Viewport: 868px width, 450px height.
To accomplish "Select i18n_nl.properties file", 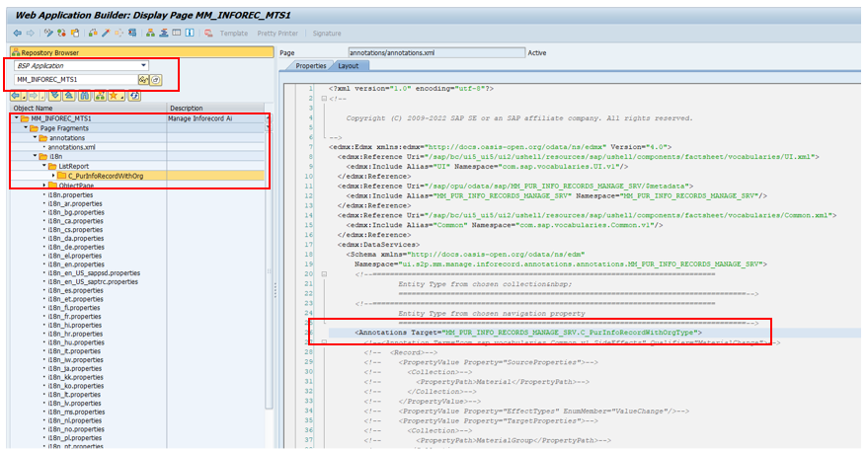I will 75,420.
